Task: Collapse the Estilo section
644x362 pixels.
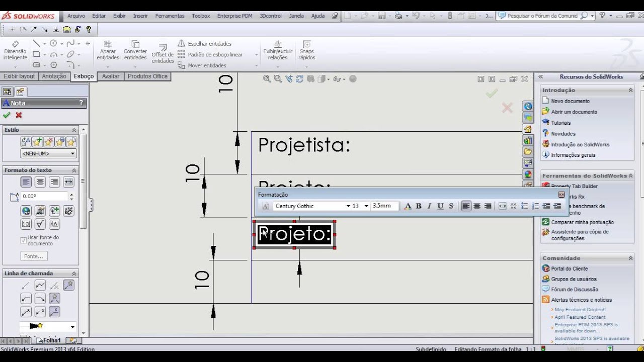Action: coord(74,130)
